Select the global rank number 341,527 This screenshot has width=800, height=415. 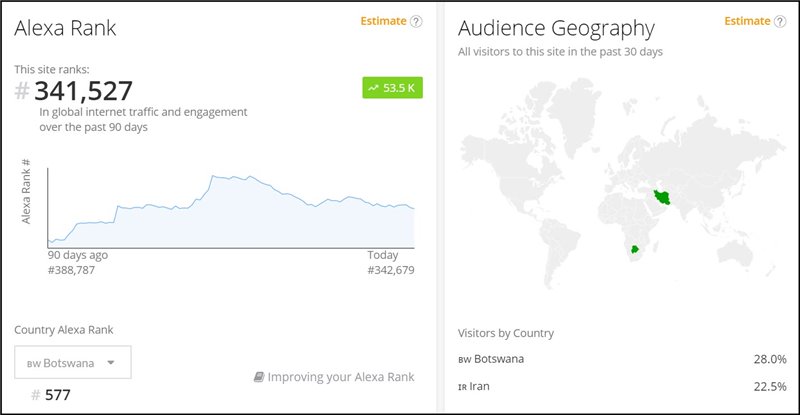[83, 91]
